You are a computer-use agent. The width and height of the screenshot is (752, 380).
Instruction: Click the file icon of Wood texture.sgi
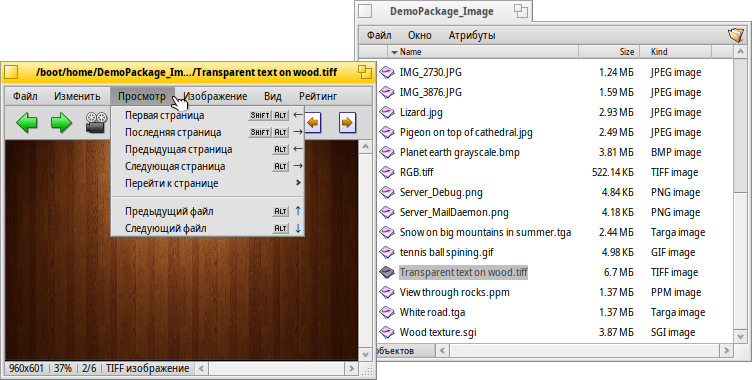pyautogui.click(x=387, y=332)
